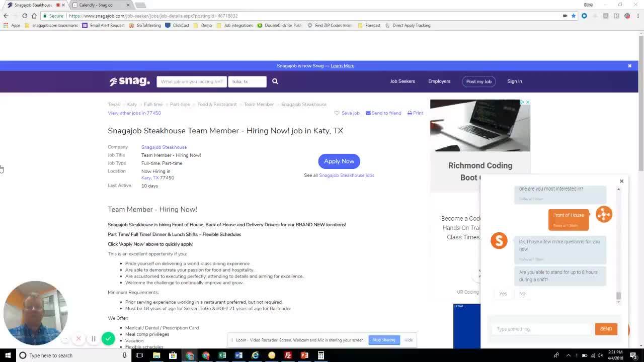Click the S bot avatar in chat
The image size is (644, 362).
pos(499,240)
